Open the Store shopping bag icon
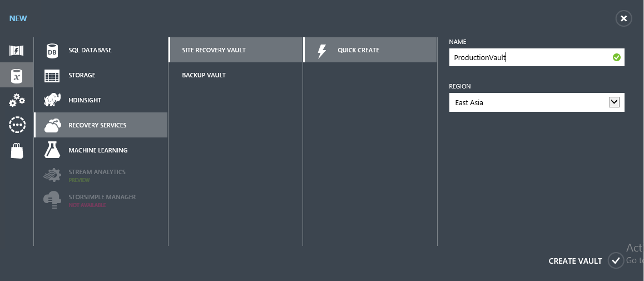Viewport: 644px width, 281px height. point(17,150)
